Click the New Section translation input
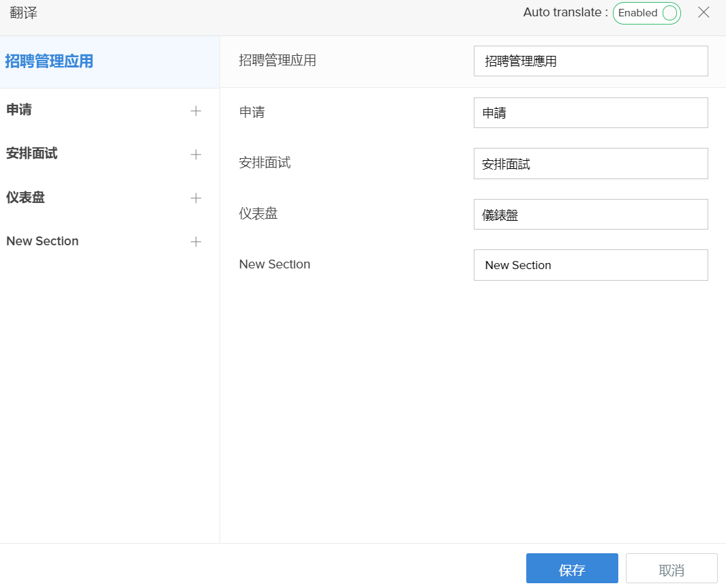 pos(590,265)
